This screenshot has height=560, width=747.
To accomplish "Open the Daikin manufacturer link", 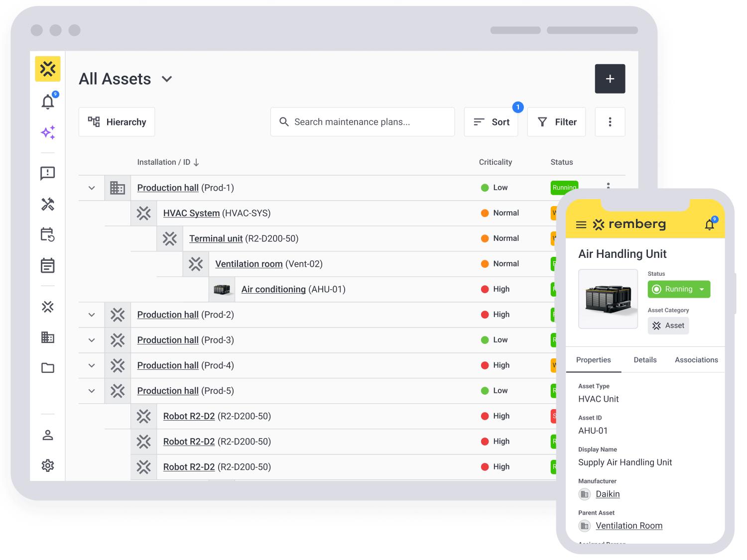I will (x=608, y=494).
